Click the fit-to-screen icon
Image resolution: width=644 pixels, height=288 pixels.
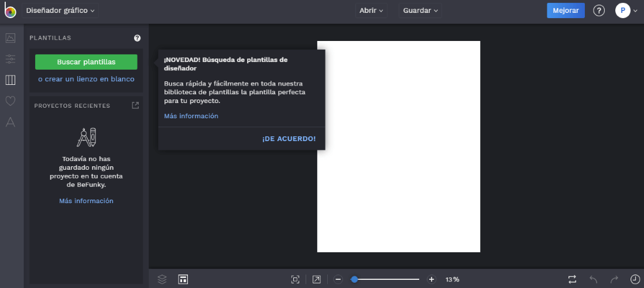click(x=295, y=279)
